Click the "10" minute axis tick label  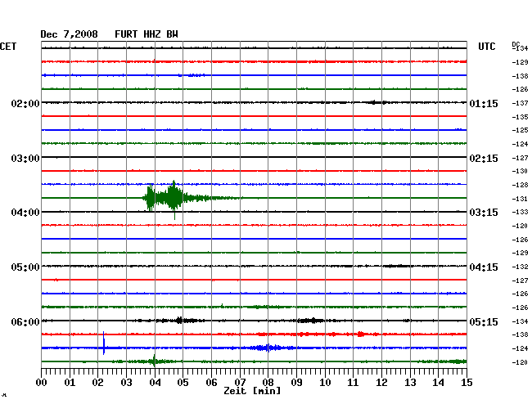click(325, 383)
